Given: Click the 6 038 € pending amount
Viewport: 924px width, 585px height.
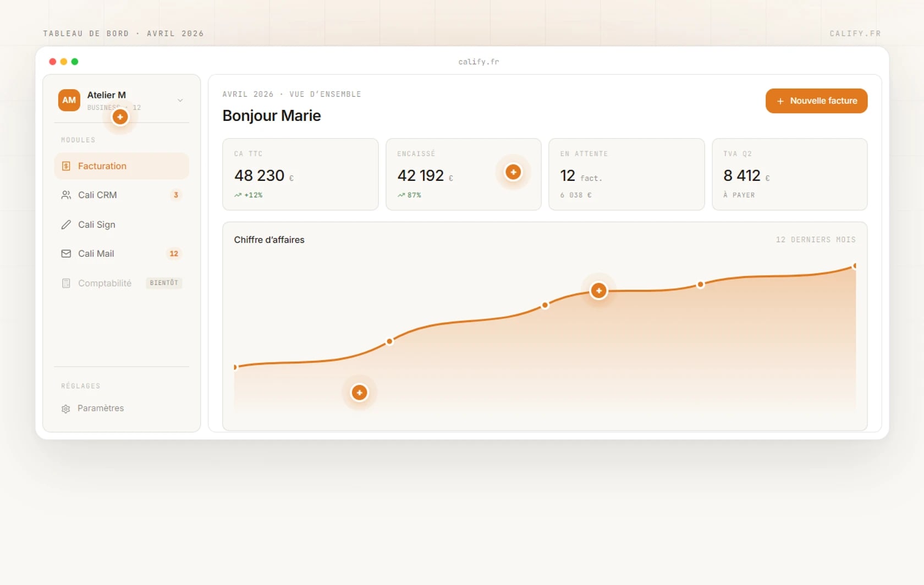Looking at the screenshot, I should [576, 195].
